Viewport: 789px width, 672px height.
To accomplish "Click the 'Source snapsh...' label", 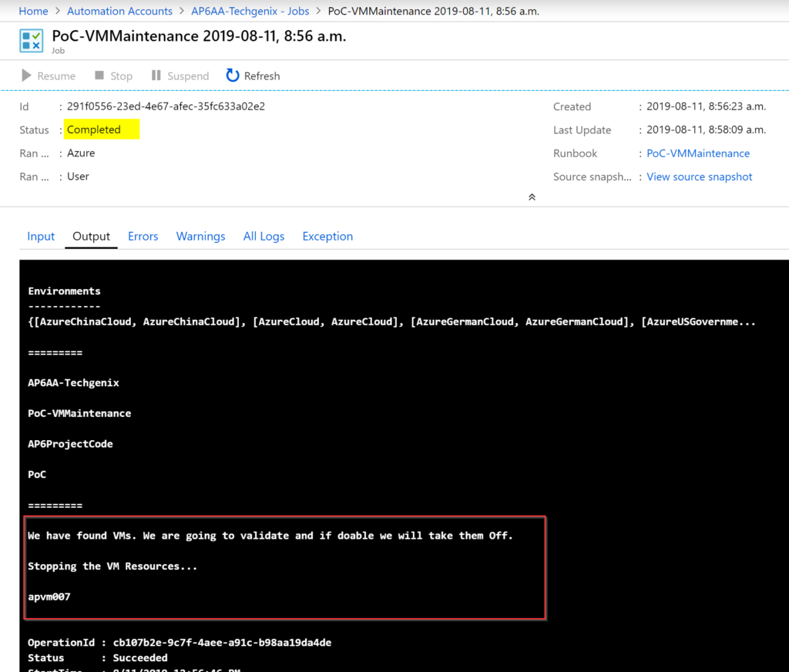I will 593,176.
